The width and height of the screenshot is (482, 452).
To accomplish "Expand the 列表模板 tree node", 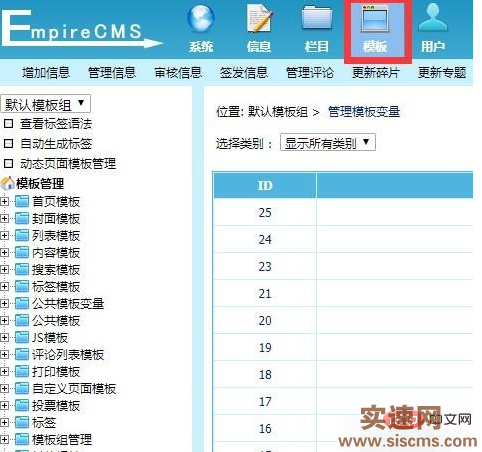I will point(4,236).
